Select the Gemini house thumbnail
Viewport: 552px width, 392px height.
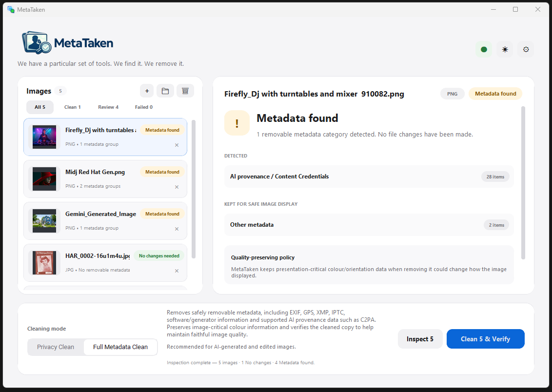pos(44,221)
